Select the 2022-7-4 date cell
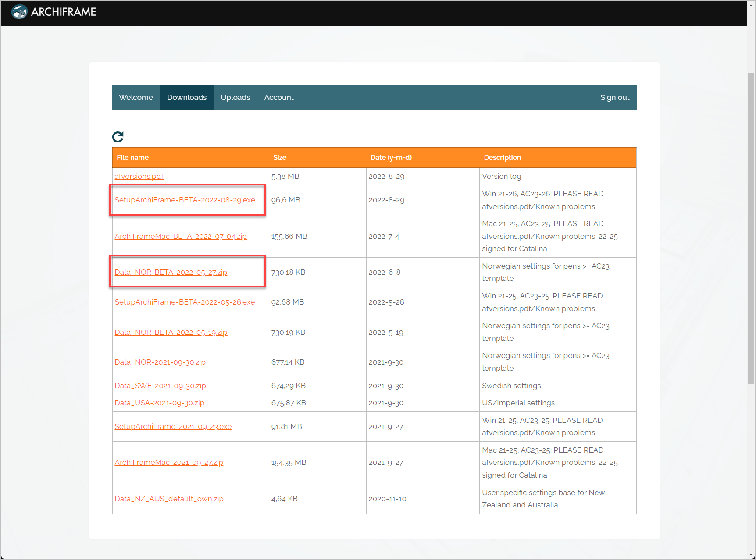756x560 pixels. (423, 236)
